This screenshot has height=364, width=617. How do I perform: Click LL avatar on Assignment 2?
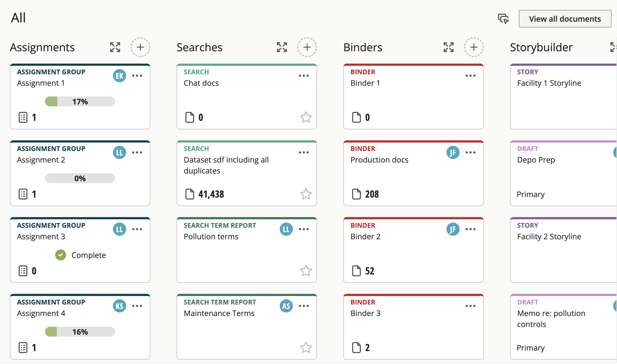[120, 152]
